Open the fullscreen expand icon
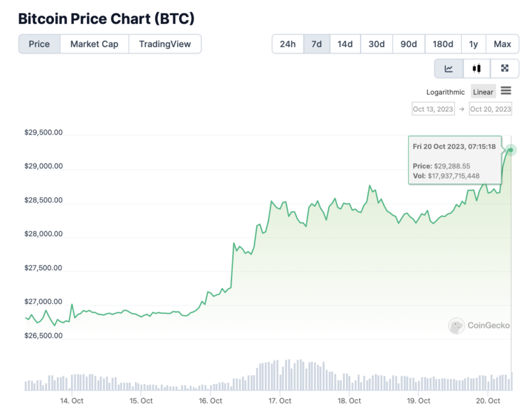Image resolution: width=532 pixels, height=416 pixels. point(505,68)
